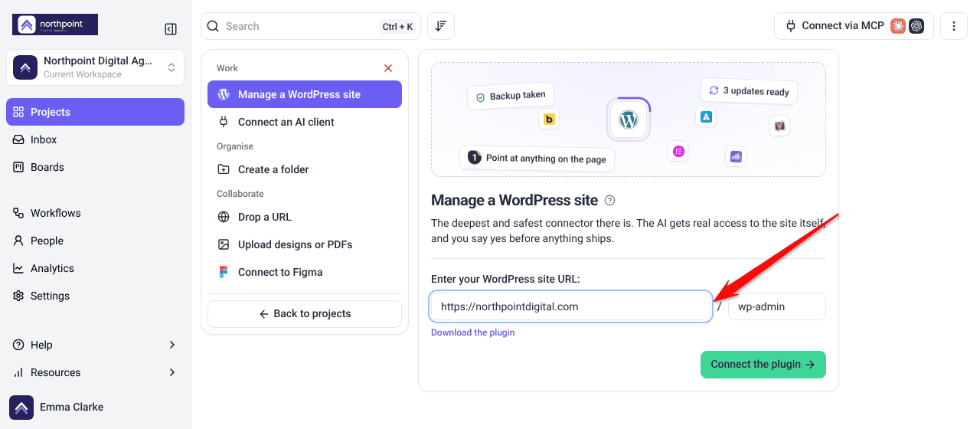
Task: Choose Drop a URL option
Action: [305, 217]
